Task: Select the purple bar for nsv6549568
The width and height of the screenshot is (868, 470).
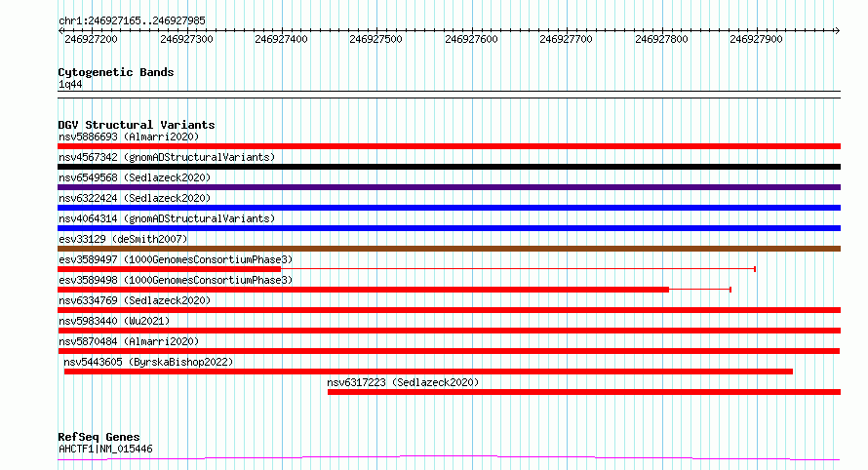Action: 449,187
